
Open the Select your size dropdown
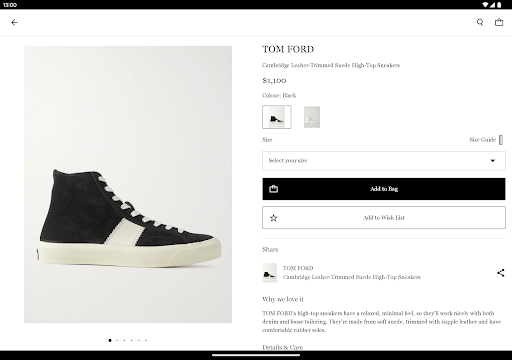(384, 161)
